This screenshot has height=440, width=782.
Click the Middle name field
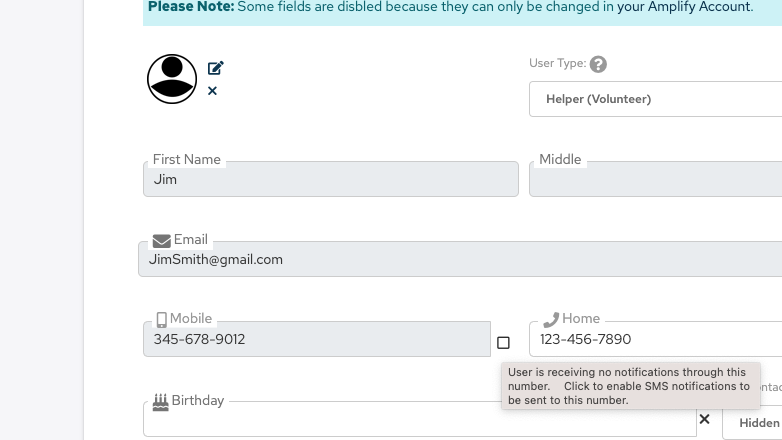pos(655,180)
